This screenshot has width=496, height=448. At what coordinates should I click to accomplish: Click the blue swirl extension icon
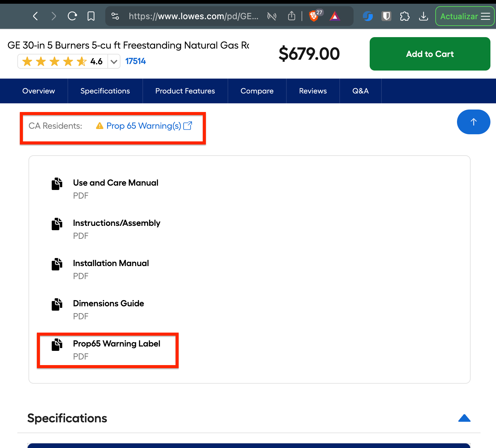click(368, 16)
